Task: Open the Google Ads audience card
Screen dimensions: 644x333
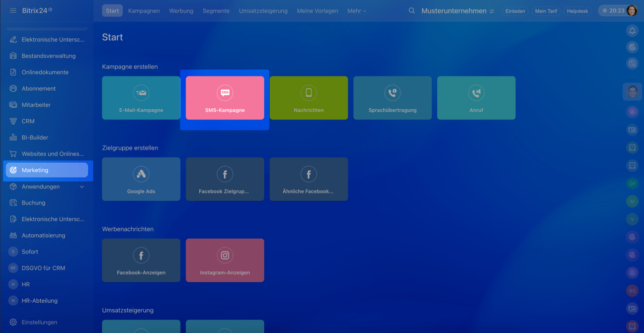Action: (141, 179)
